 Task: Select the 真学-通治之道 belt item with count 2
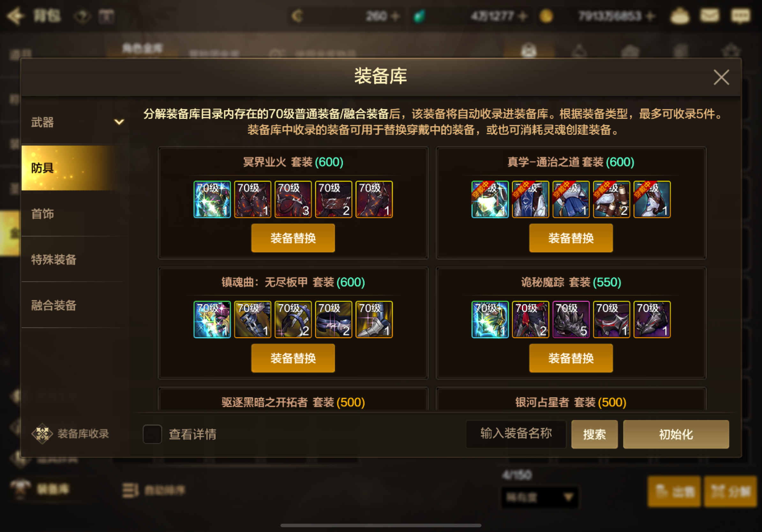pyautogui.click(x=611, y=199)
